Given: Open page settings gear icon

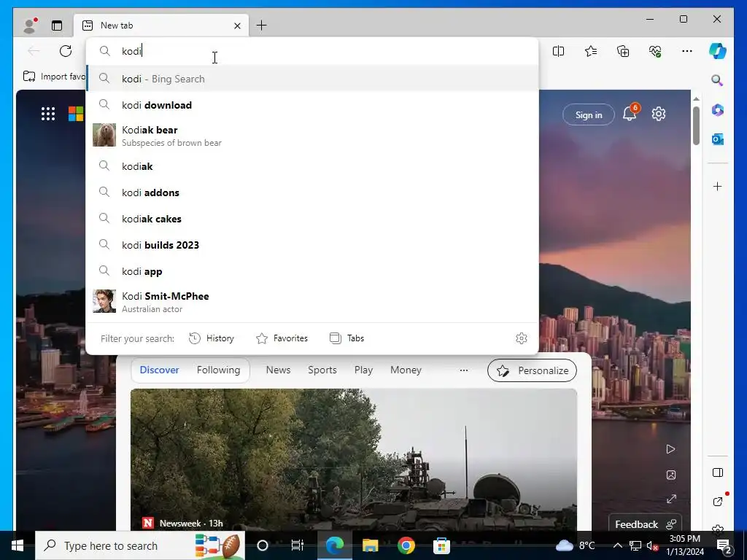Looking at the screenshot, I should click(x=659, y=114).
